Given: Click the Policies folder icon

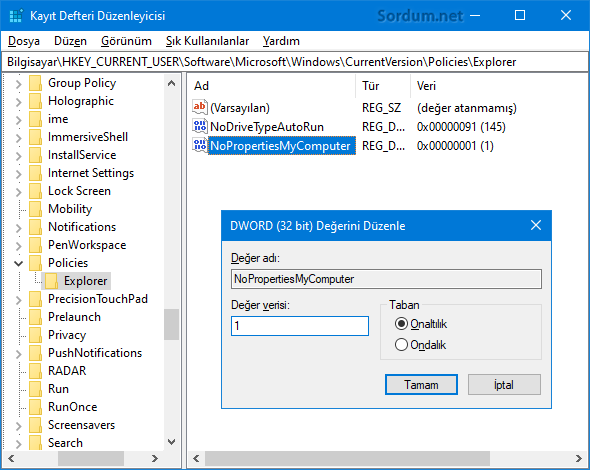Looking at the screenshot, I should [x=35, y=263].
